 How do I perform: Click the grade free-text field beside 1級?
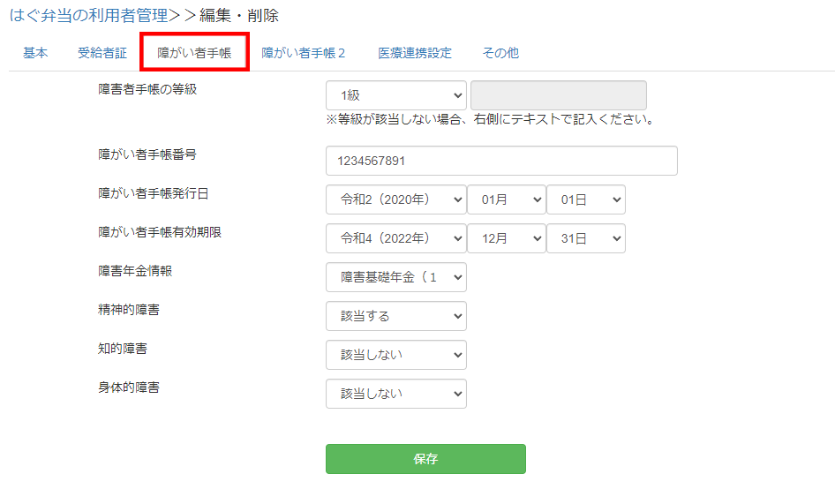tap(558, 95)
